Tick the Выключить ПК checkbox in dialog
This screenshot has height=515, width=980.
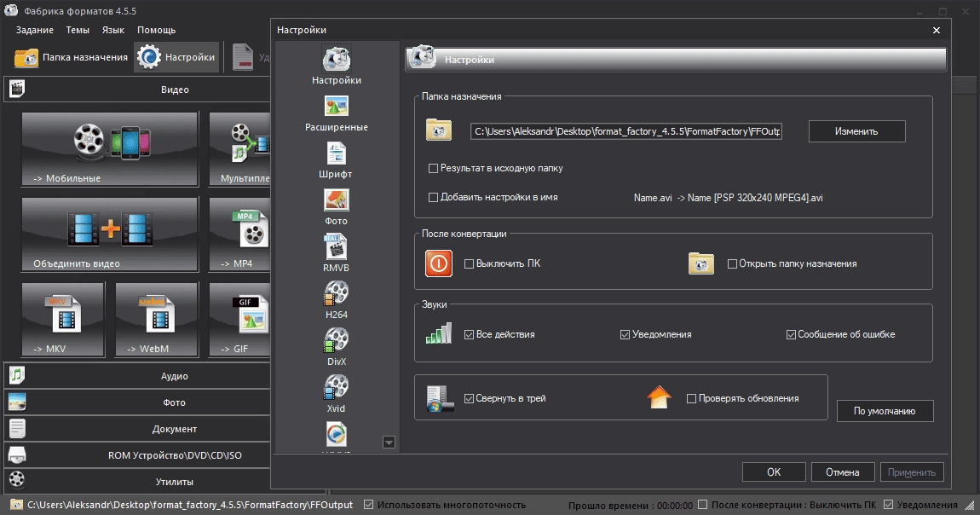[469, 263]
